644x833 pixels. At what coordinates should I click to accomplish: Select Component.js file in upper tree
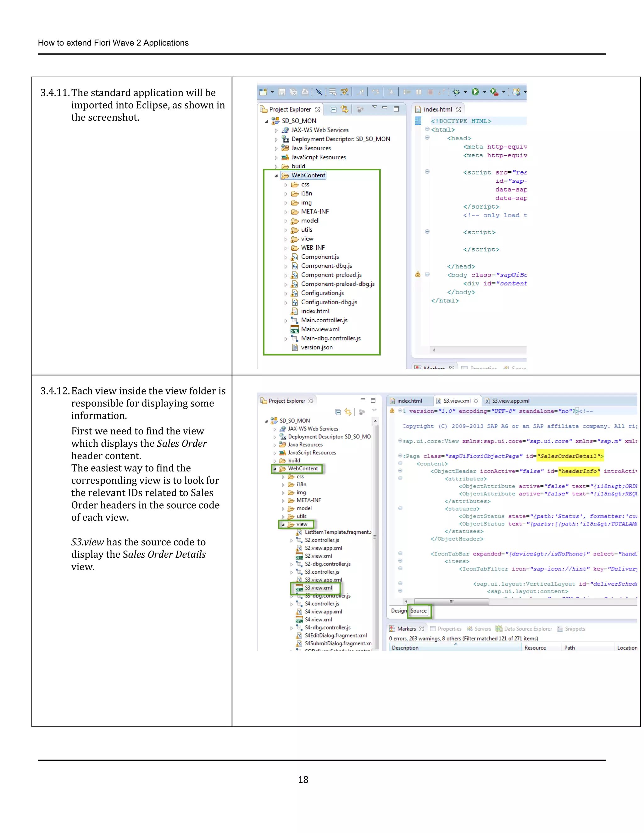click(320, 257)
